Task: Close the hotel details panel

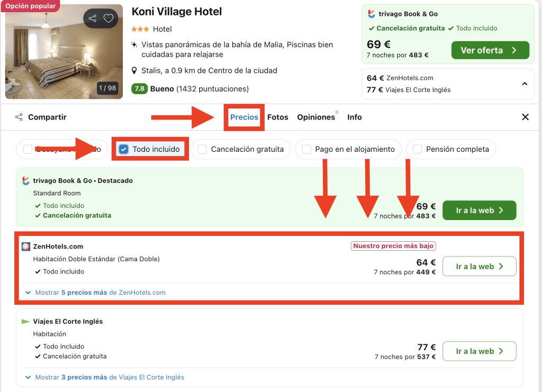Action: pyautogui.click(x=525, y=117)
